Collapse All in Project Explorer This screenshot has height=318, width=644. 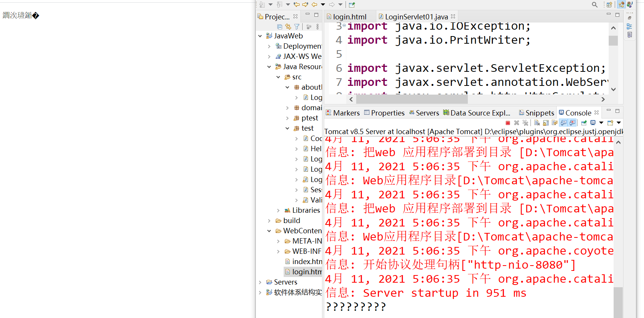click(x=279, y=27)
